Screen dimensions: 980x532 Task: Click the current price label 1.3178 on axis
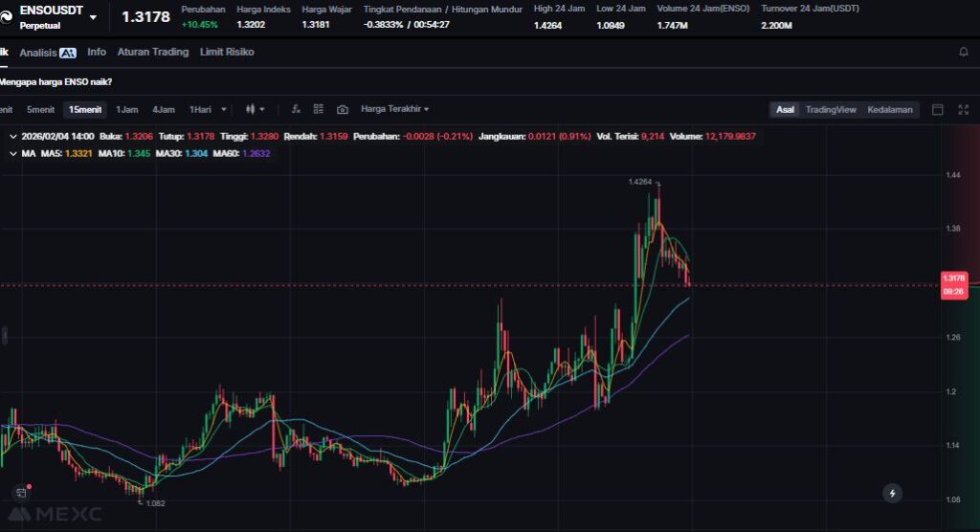[954, 278]
